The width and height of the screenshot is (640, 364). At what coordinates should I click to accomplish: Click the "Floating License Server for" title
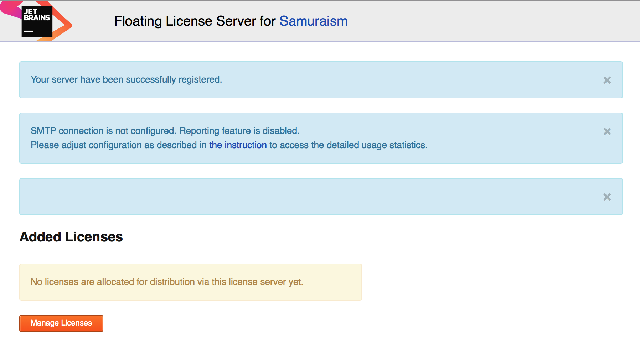point(195,21)
